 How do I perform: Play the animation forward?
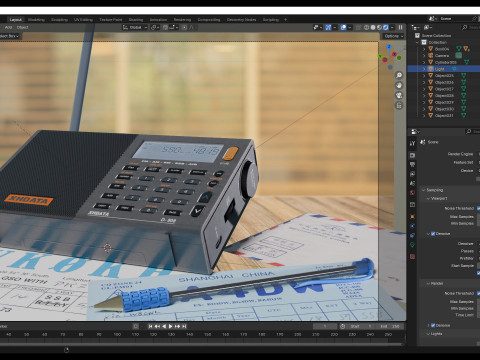[170, 326]
